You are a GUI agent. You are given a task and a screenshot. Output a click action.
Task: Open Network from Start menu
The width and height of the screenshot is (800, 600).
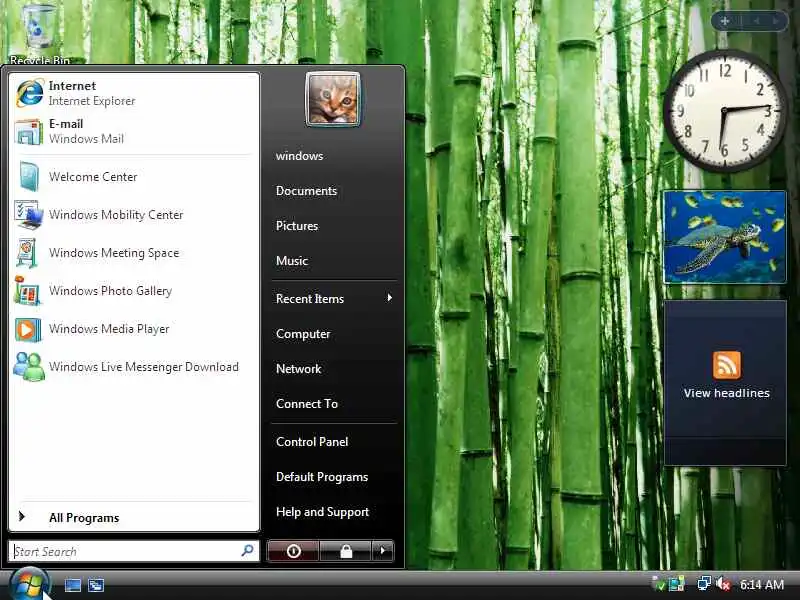298,369
